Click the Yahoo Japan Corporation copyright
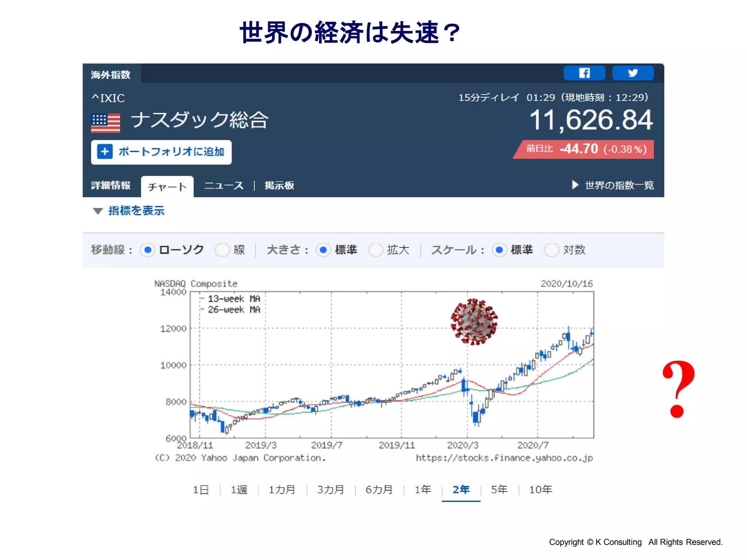This screenshot has height=560, width=747. (240, 458)
